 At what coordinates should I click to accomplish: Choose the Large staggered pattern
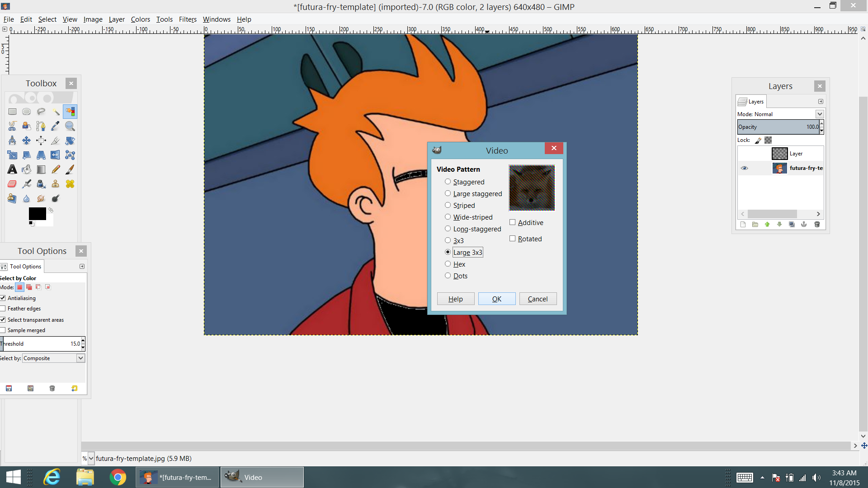(x=473, y=193)
